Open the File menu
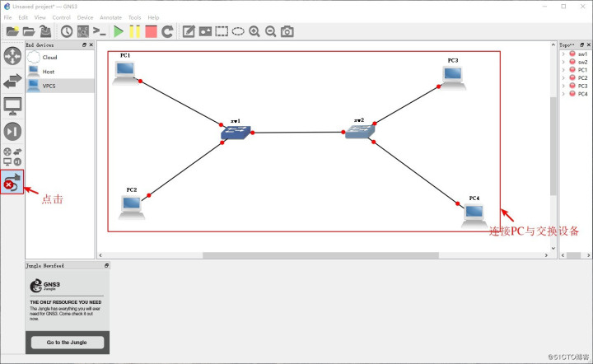 7,17
